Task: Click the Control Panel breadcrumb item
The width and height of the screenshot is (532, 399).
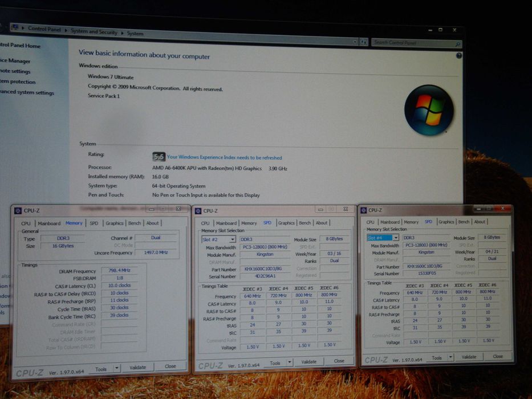Action: click(44, 29)
